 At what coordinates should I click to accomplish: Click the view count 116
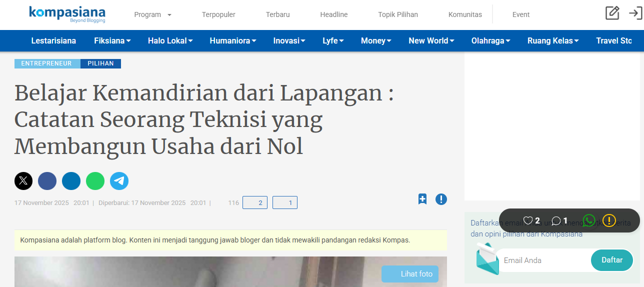point(233,203)
